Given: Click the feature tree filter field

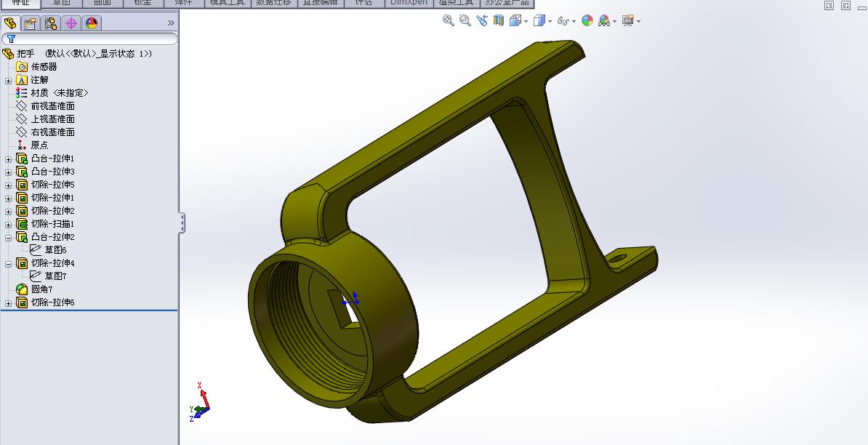Looking at the screenshot, I should pos(89,39).
